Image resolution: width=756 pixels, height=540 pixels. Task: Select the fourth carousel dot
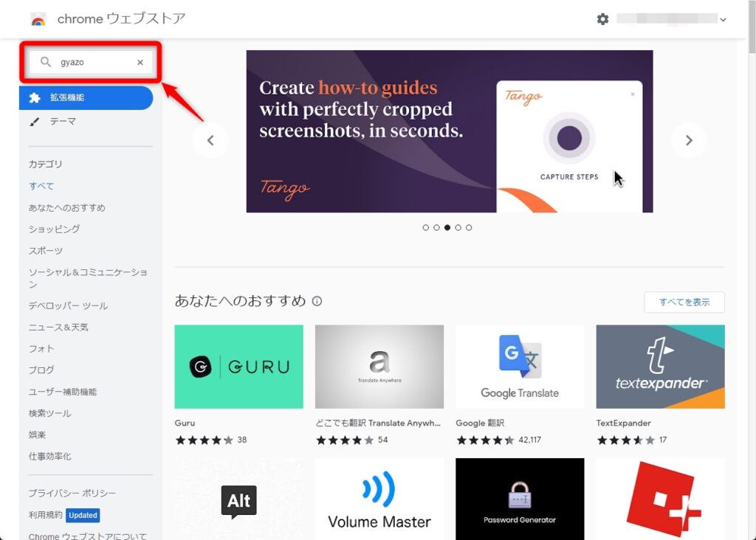click(x=458, y=227)
